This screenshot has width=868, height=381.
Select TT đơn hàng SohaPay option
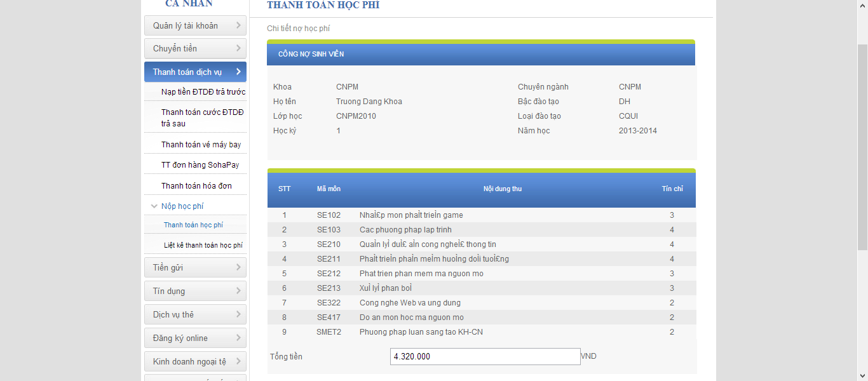coord(200,165)
